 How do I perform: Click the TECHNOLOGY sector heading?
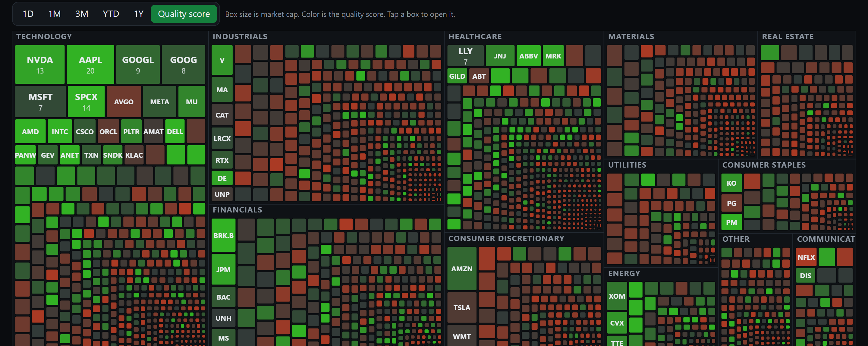44,36
